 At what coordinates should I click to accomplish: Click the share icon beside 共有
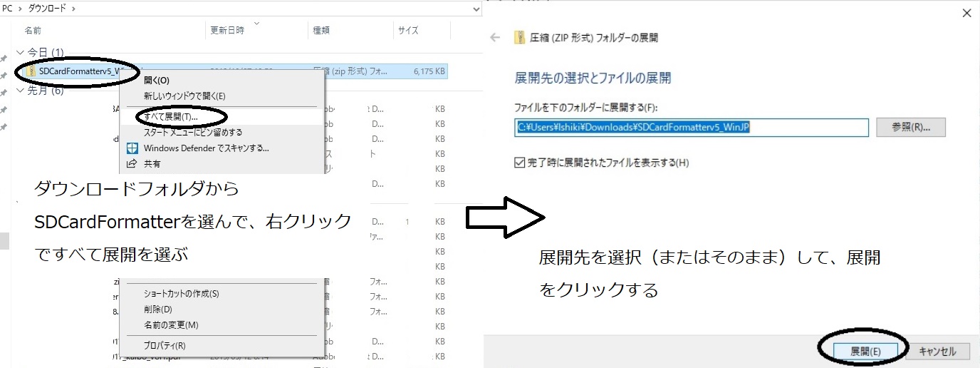point(132,163)
